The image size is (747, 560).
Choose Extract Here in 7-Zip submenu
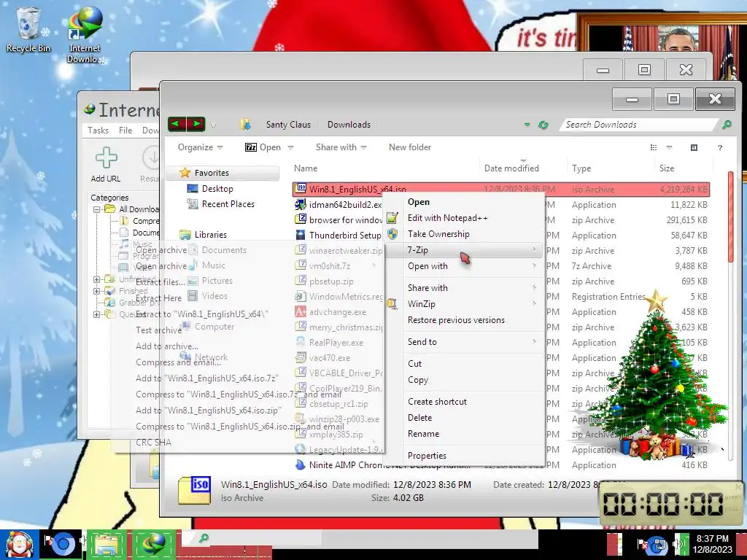tap(158, 298)
